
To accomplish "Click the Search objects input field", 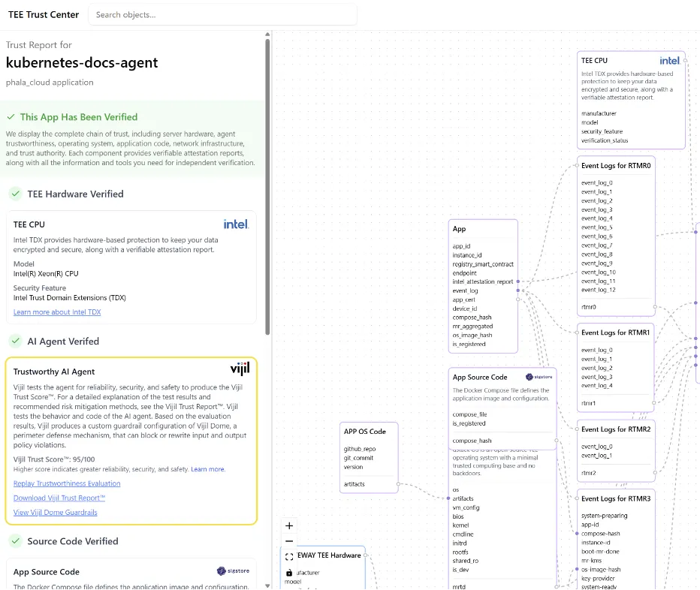I will pyautogui.click(x=223, y=15).
